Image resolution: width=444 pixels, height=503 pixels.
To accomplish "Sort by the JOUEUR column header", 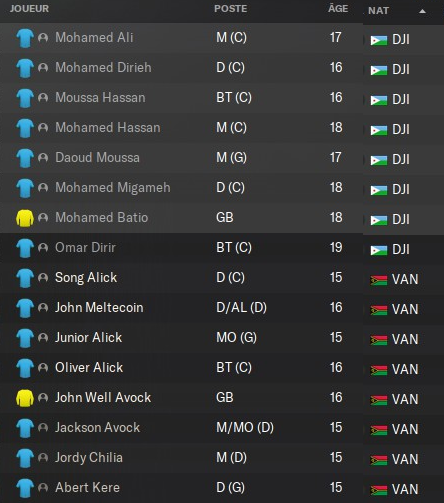I will [29, 8].
